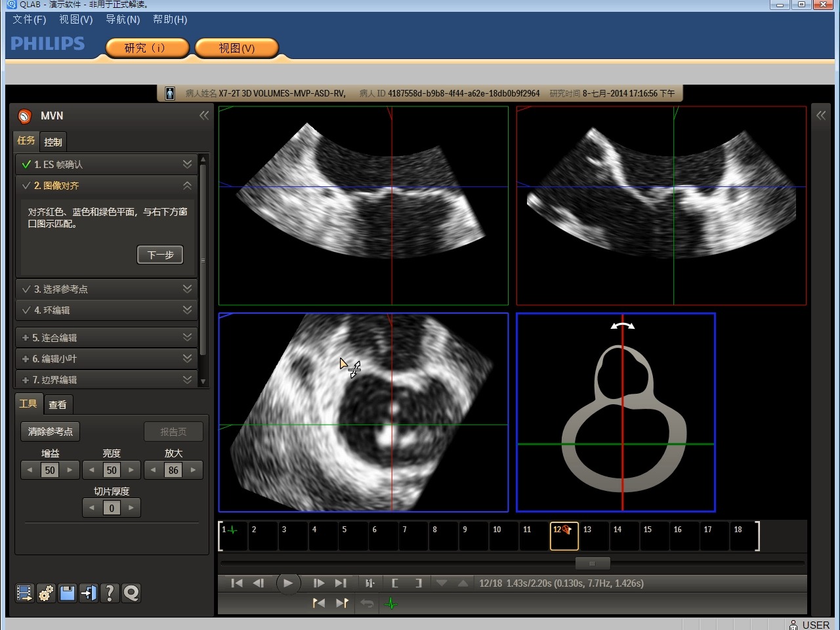Step back one frame
This screenshot has height=630, width=840.
(x=259, y=583)
